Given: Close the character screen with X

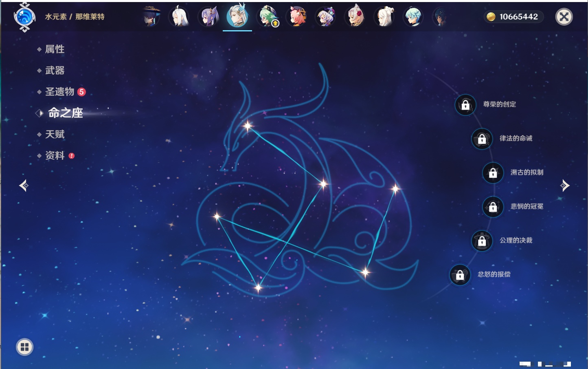Looking at the screenshot, I should coord(564,17).
